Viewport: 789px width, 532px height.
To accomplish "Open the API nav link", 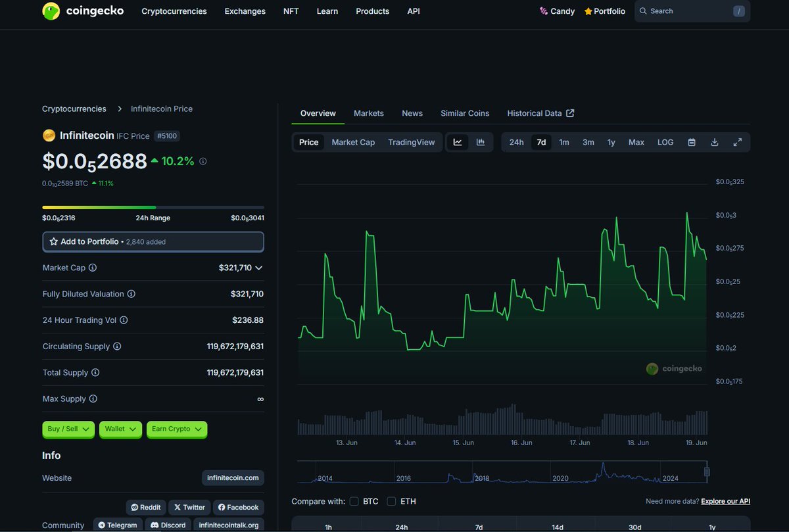I will coord(414,11).
